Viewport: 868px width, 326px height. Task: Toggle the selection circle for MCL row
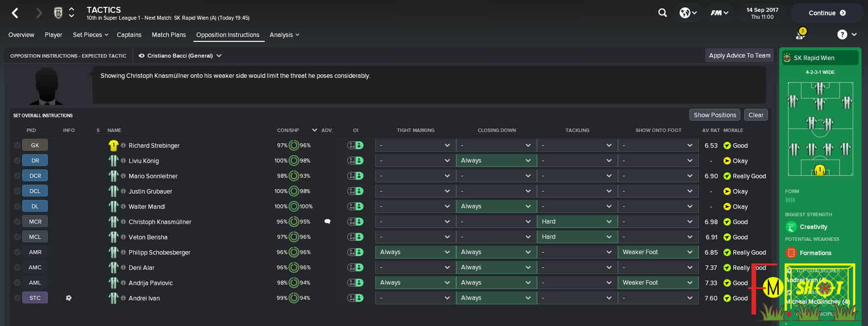pyautogui.click(x=17, y=237)
